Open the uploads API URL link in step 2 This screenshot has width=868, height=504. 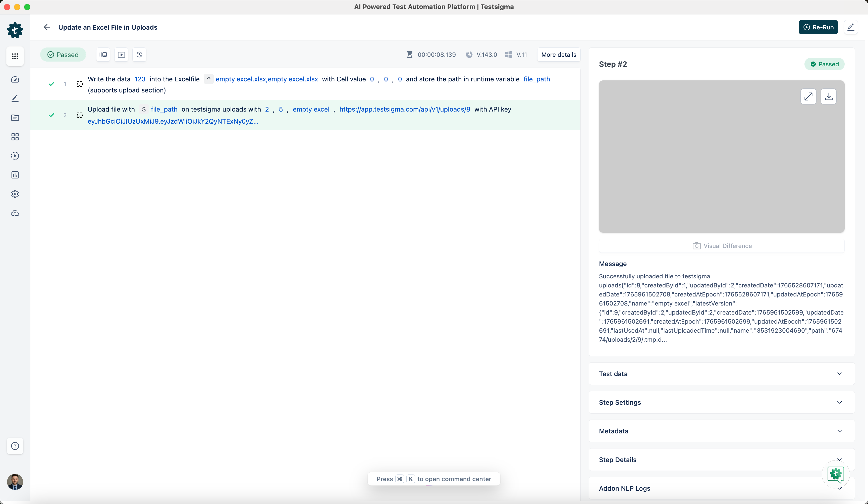tap(404, 109)
